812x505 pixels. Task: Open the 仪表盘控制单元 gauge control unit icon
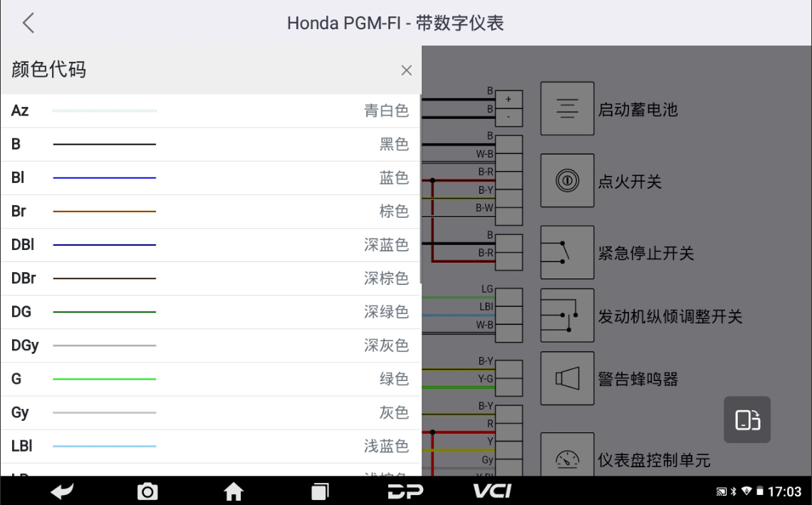click(x=567, y=454)
